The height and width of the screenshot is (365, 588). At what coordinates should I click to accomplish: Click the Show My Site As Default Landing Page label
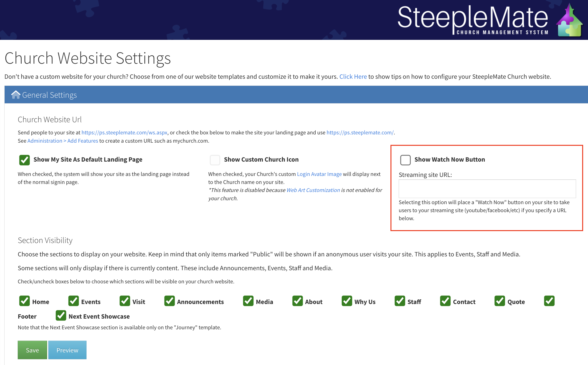click(x=88, y=160)
